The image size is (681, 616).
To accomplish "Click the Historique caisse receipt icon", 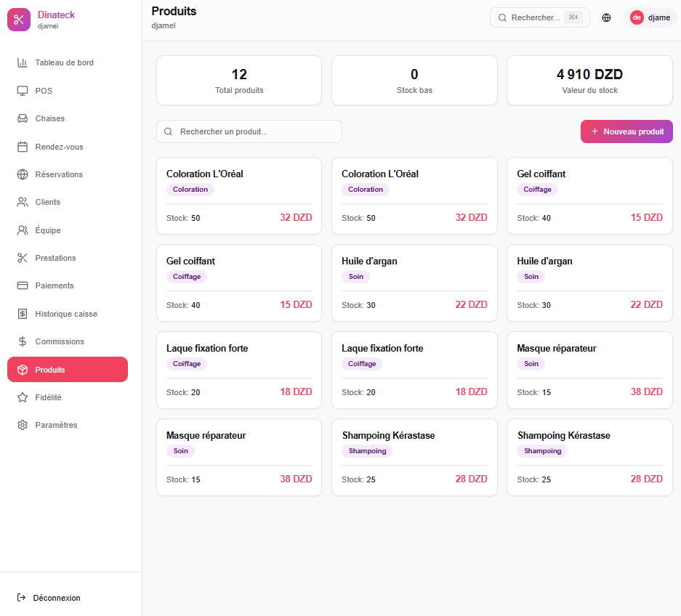I will (x=22, y=314).
